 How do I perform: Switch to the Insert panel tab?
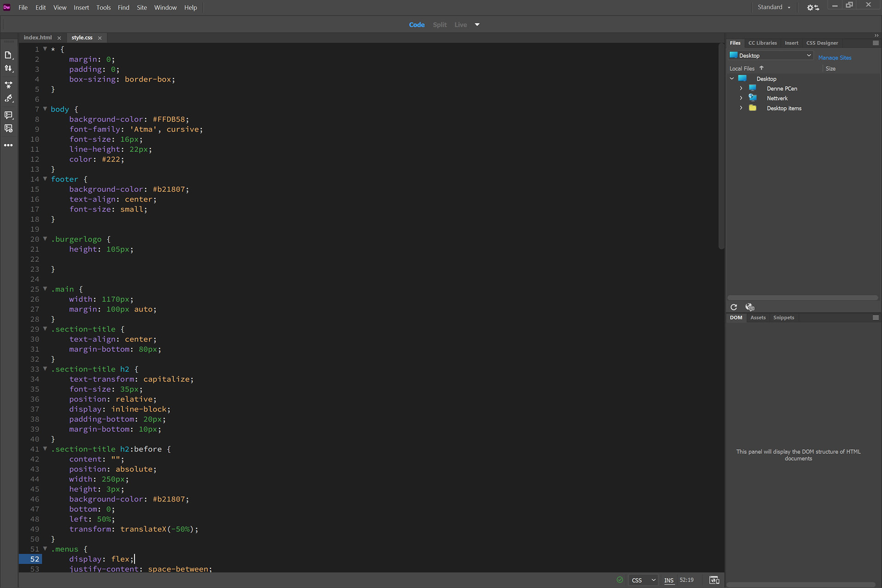pos(792,43)
